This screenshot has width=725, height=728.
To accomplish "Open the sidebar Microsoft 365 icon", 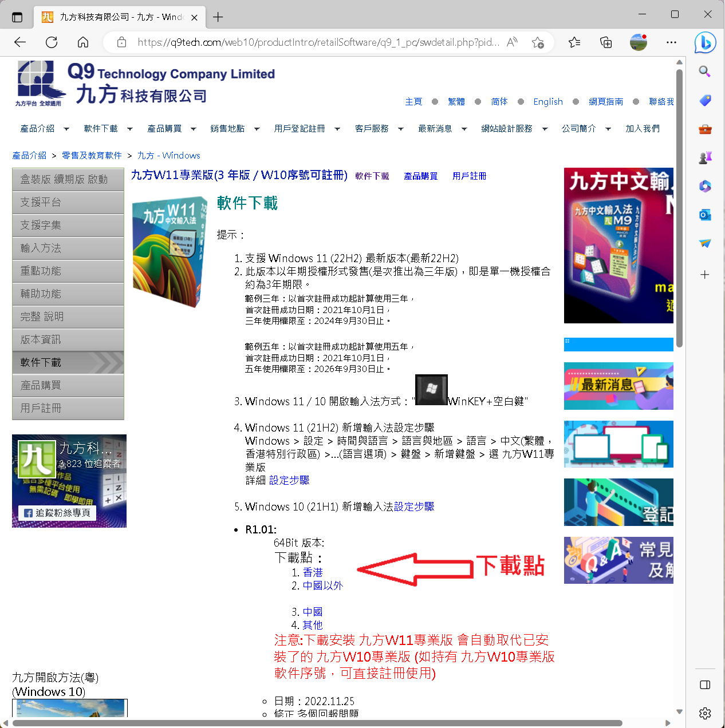I will pyautogui.click(x=705, y=186).
